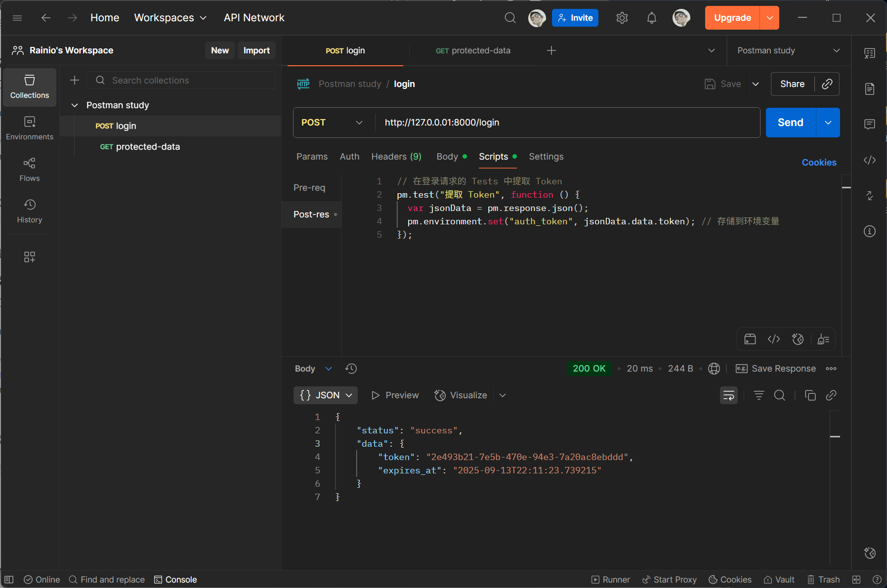Click the configure sidebar apps icon
The width and height of the screenshot is (887, 588).
tap(30, 257)
